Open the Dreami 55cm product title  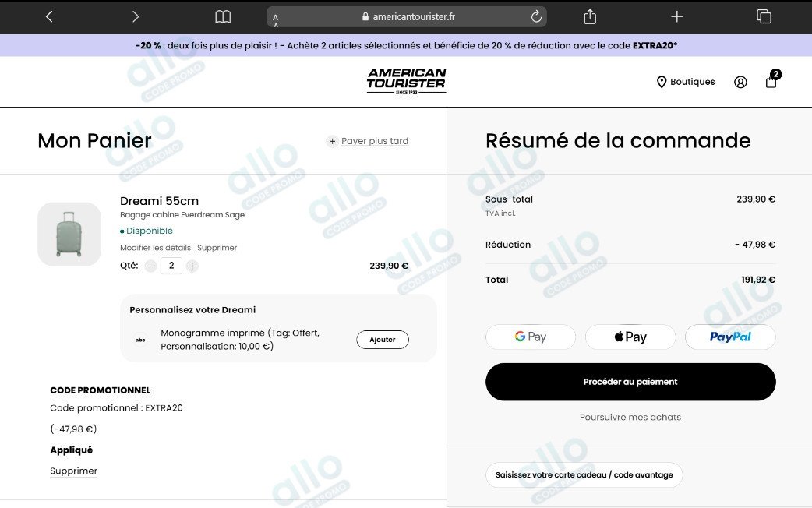[x=160, y=201]
